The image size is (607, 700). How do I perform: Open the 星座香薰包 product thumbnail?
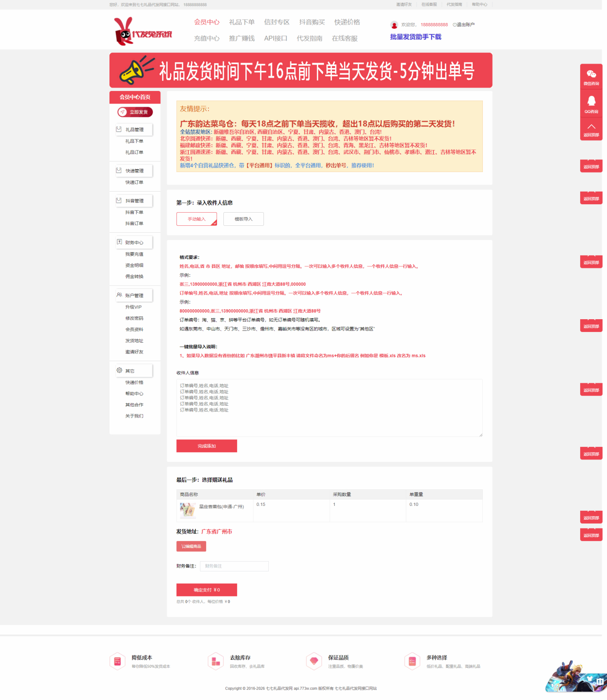(x=188, y=510)
